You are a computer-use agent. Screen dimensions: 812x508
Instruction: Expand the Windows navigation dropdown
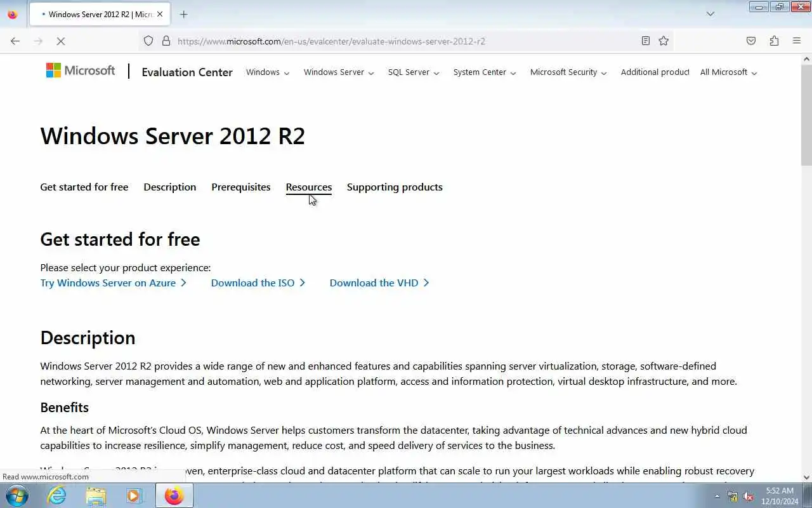pos(268,72)
